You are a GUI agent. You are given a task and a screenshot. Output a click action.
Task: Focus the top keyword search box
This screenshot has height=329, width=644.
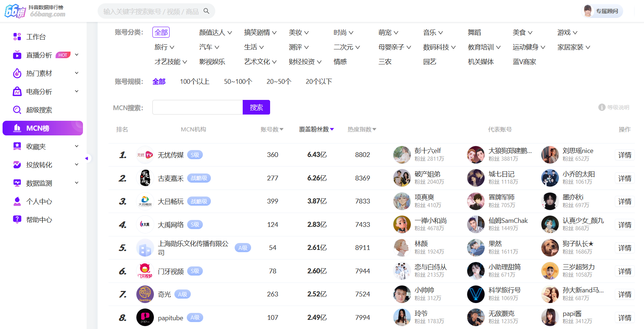151,11
